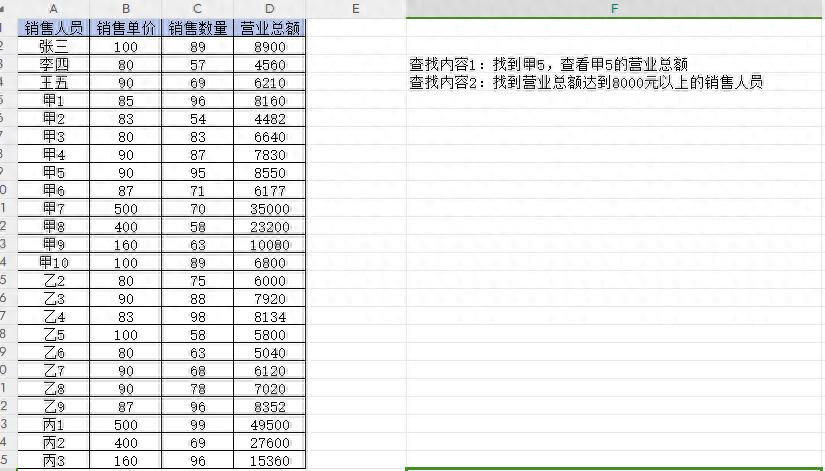
Task: Click 乙4's sales quantity cell 98
Action: click(197, 316)
